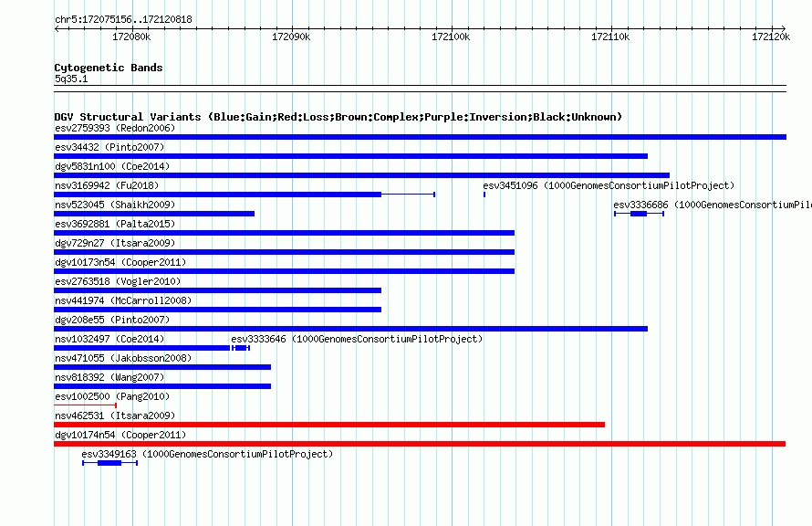Click the nsv3169942 (Fu2018) variant label
This screenshot has width=812, height=526.
tap(107, 185)
